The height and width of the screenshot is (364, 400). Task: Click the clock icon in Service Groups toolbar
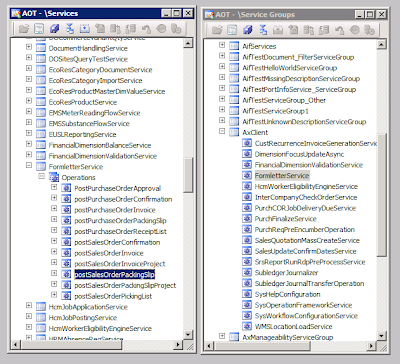click(x=355, y=30)
